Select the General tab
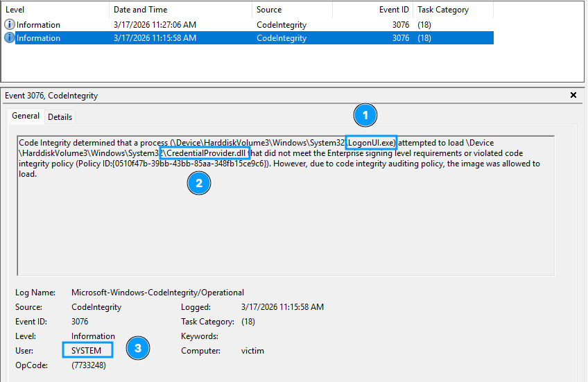 coord(26,116)
